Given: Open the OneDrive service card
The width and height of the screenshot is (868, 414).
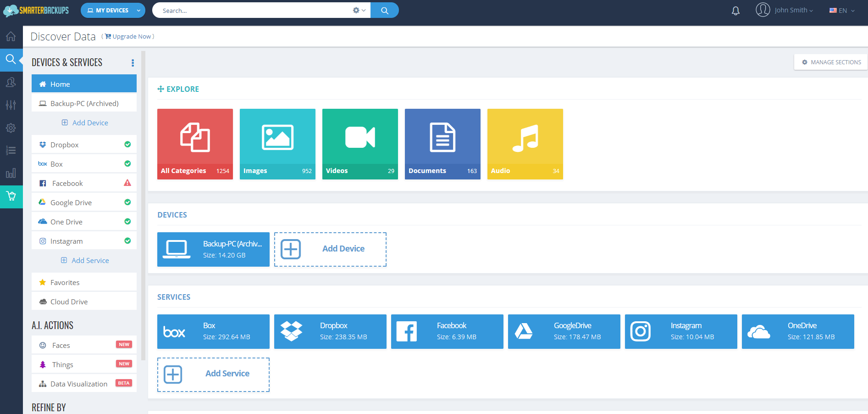Looking at the screenshot, I should [x=798, y=331].
